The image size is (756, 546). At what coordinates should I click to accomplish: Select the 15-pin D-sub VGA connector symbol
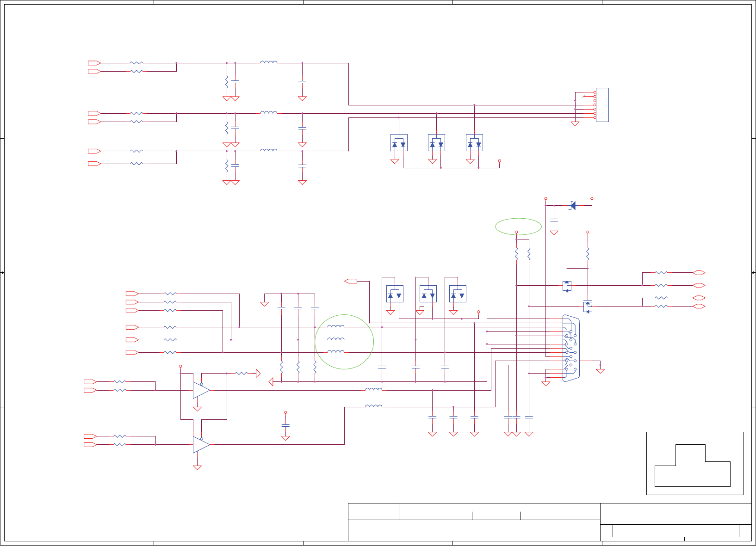(571, 348)
